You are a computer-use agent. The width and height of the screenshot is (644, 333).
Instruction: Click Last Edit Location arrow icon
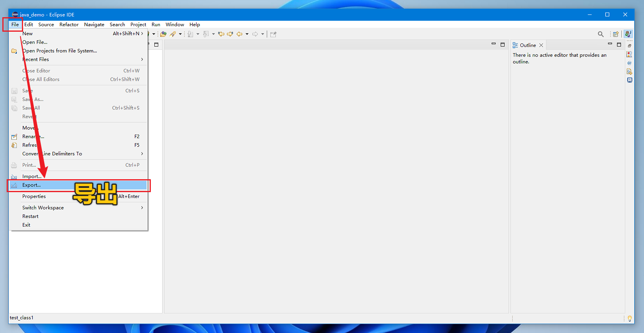click(x=221, y=34)
